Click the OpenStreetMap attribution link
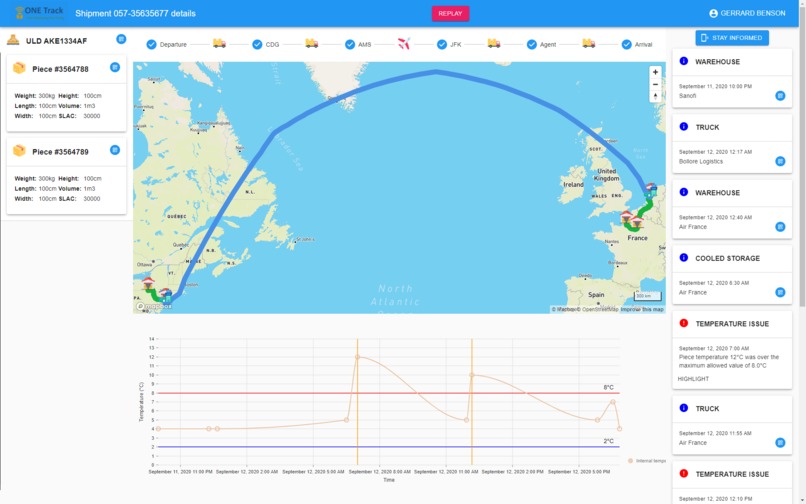Screen dimensions: 806x504 point(599,310)
